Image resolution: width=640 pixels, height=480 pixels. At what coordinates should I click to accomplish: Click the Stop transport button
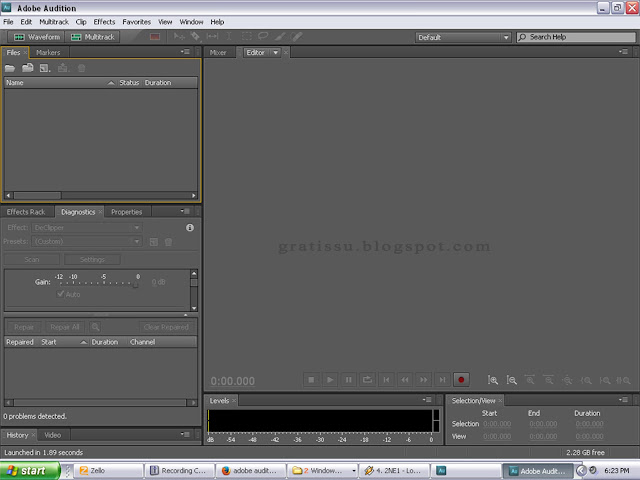pyautogui.click(x=311, y=380)
